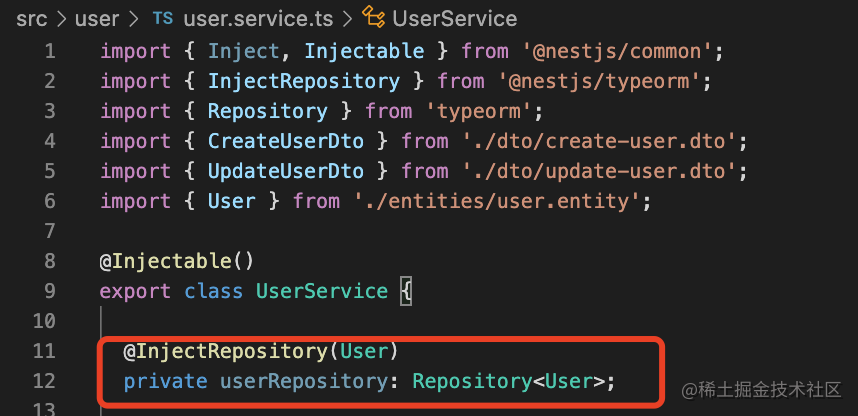Click the class symbol icon before UserService
Viewport: 858px width, 416px height.
tap(375, 18)
